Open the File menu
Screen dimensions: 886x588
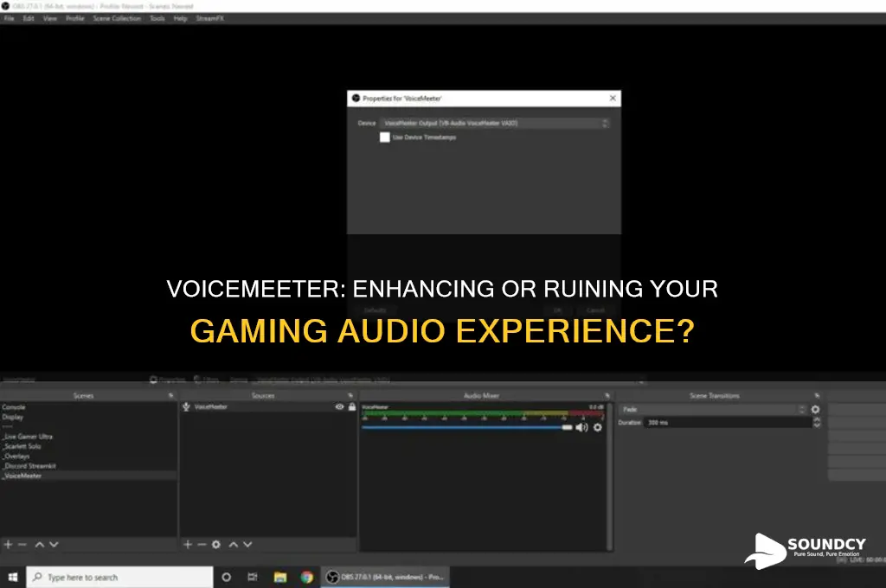tap(9, 19)
